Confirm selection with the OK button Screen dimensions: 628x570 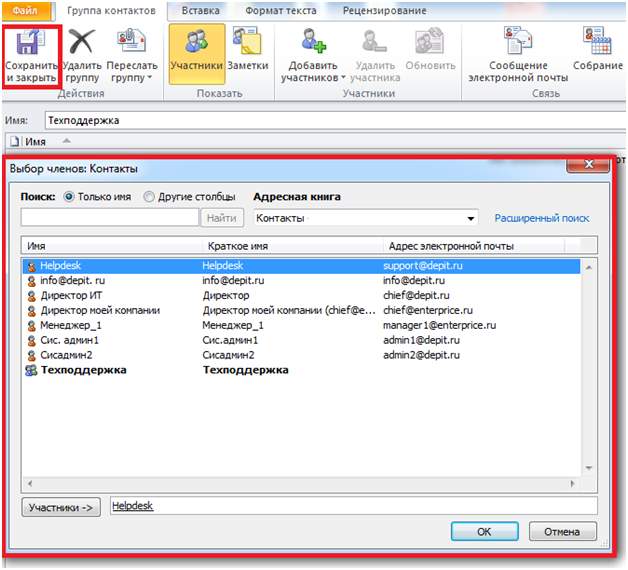click(x=485, y=532)
